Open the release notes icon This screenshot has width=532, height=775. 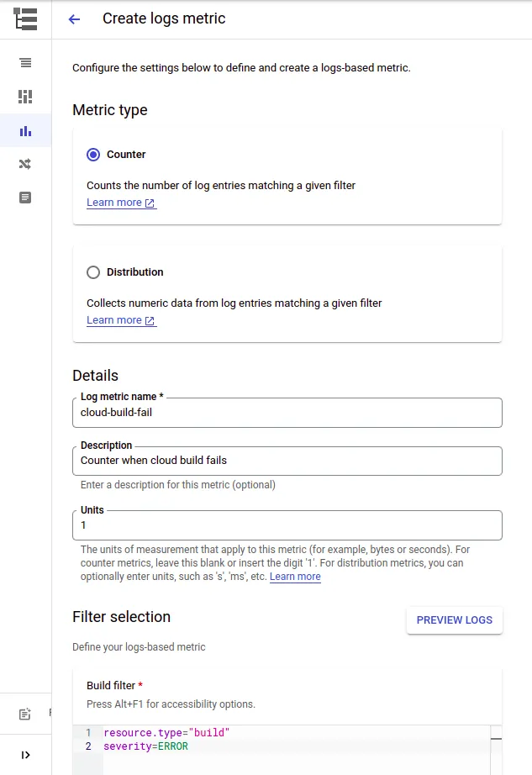[25, 714]
